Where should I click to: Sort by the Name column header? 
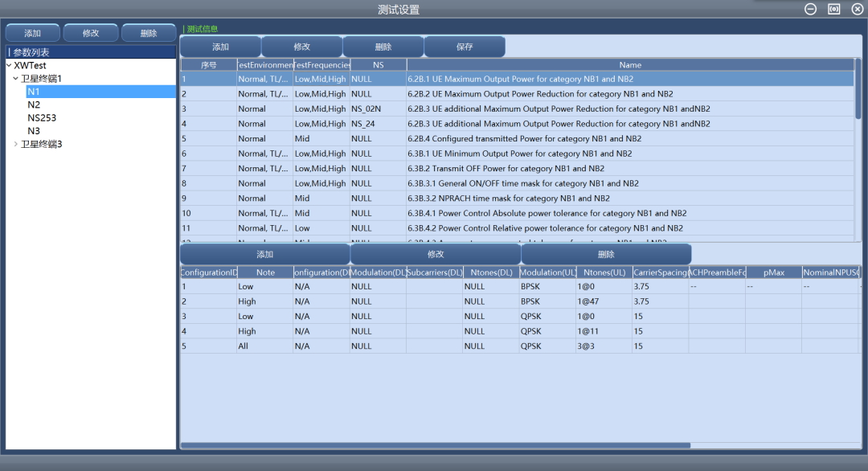630,64
